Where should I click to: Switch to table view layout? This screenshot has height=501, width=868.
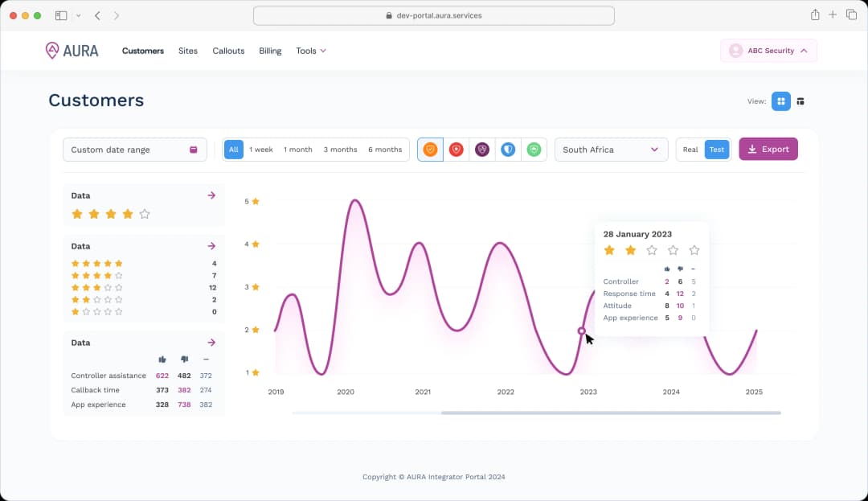800,101
